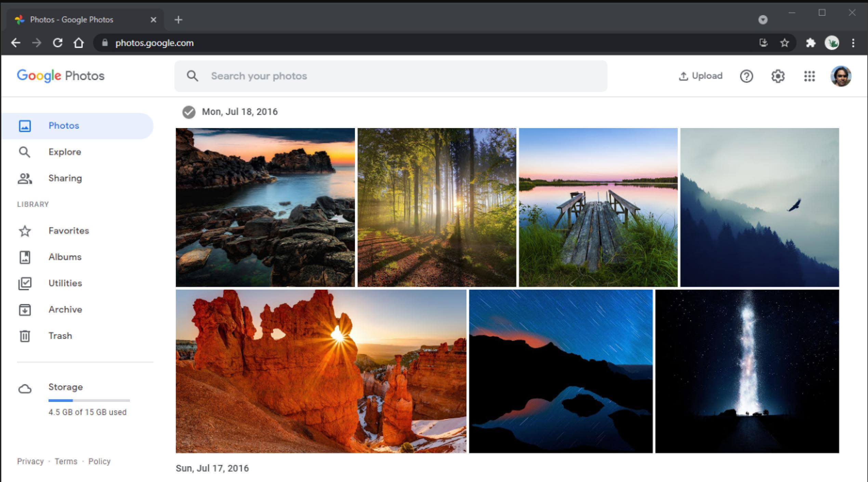Open the browser extensions puzzle icon
Image resolution: width=868 pixels, height=482 pixels.
[x=811, y=43]
